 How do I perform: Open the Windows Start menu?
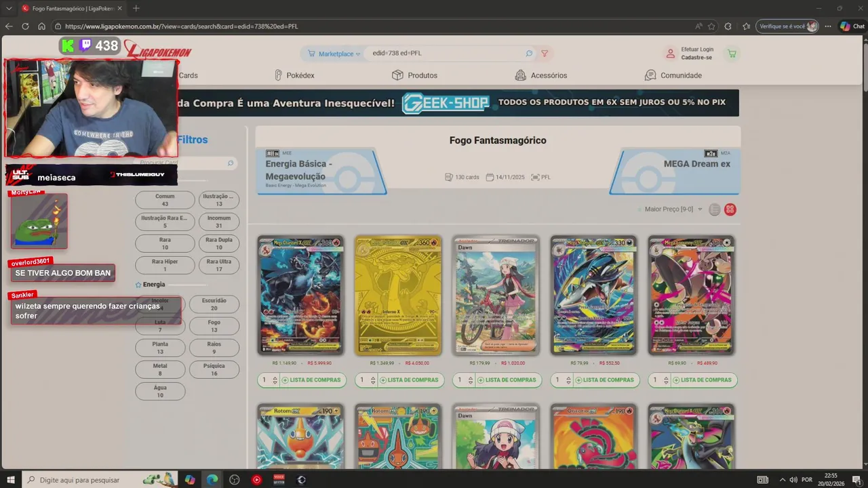coord(12,480)
